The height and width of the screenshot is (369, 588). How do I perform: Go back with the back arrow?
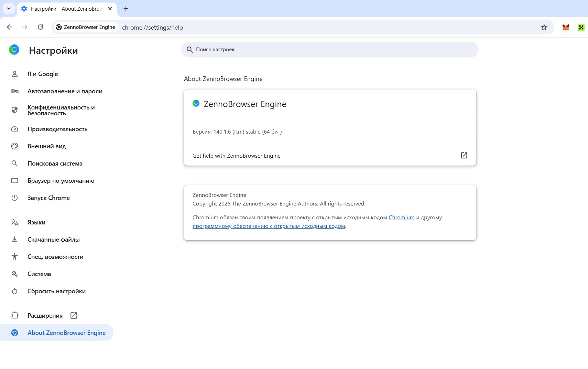[x=10, y=27]
